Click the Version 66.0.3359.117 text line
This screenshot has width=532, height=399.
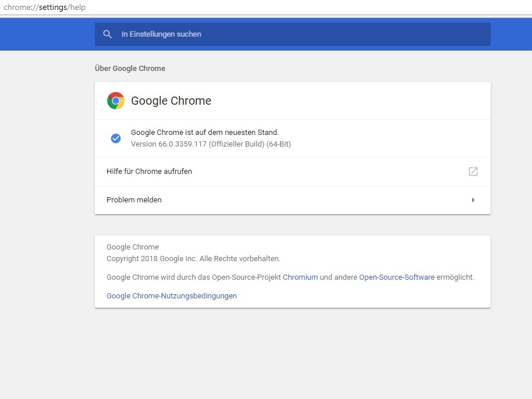click(211, 144)
